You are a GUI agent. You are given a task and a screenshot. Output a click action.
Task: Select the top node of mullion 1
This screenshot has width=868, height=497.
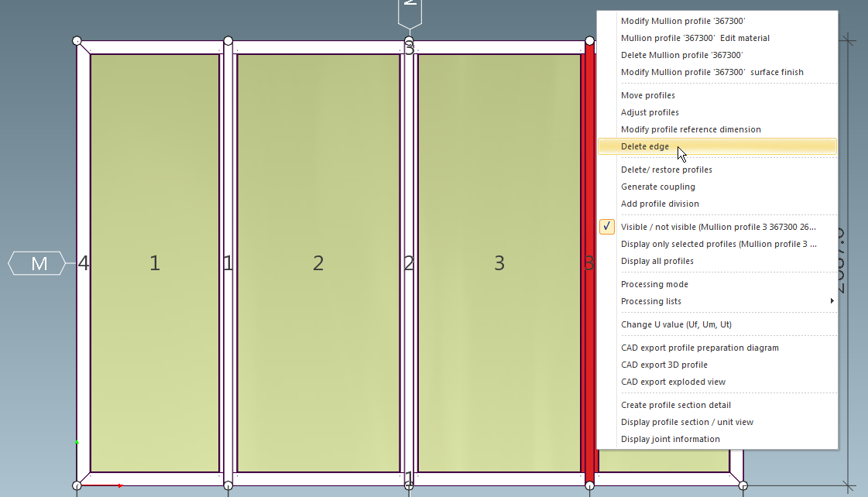tap(228, 40)
